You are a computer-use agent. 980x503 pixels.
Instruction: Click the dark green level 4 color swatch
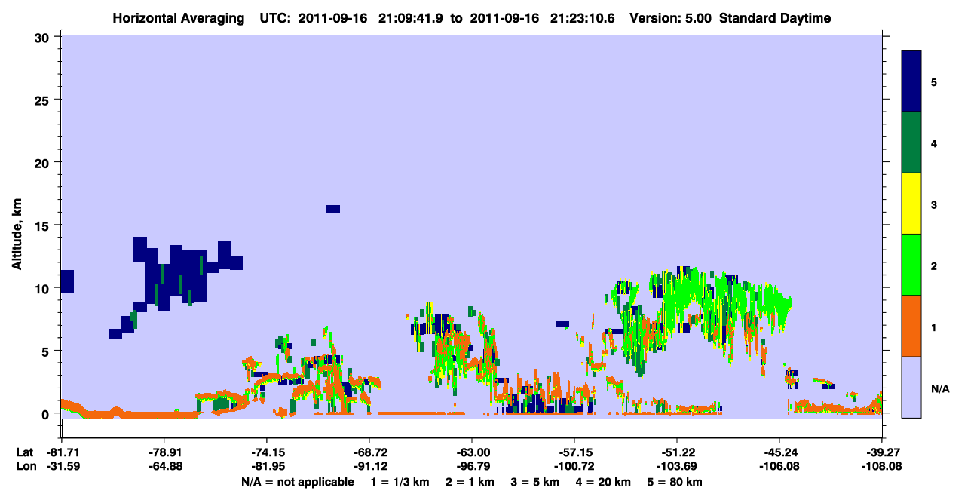click(x=911, y=143)
